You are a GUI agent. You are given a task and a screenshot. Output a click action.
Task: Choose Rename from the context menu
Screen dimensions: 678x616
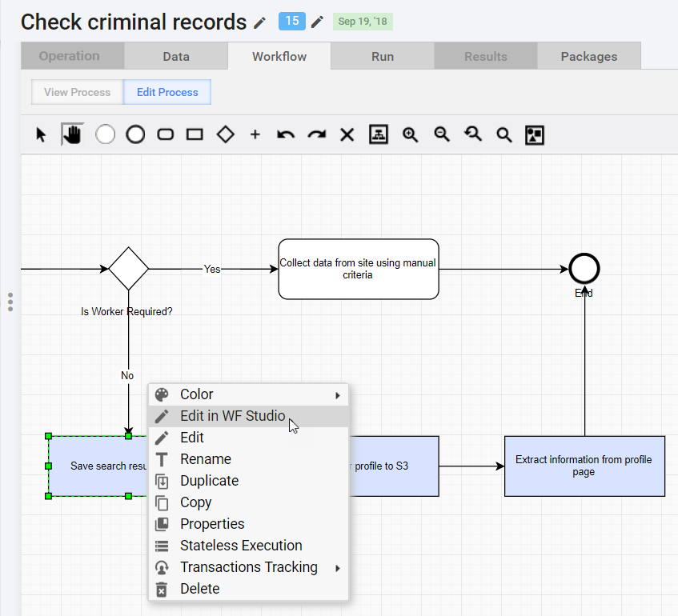(x=248, y=459)
